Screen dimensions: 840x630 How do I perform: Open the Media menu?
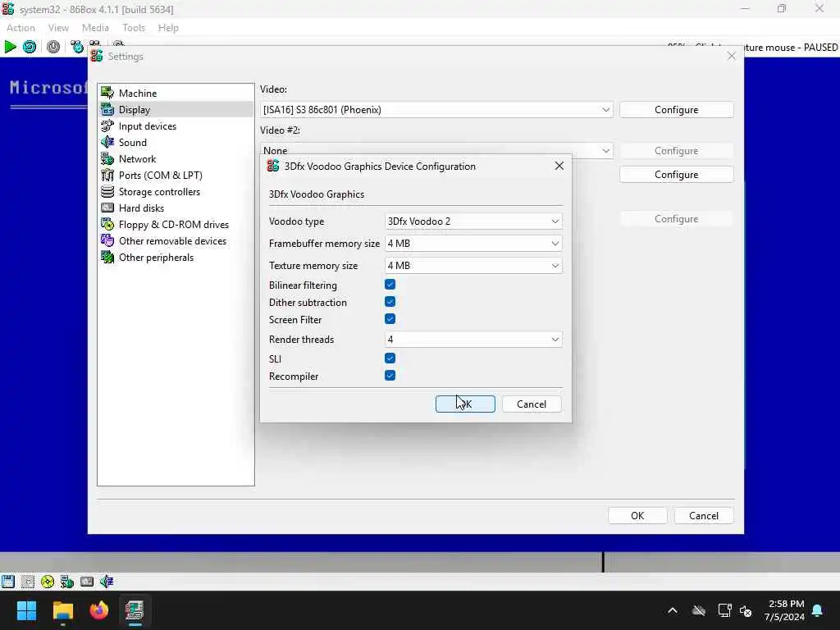(95, 28)
